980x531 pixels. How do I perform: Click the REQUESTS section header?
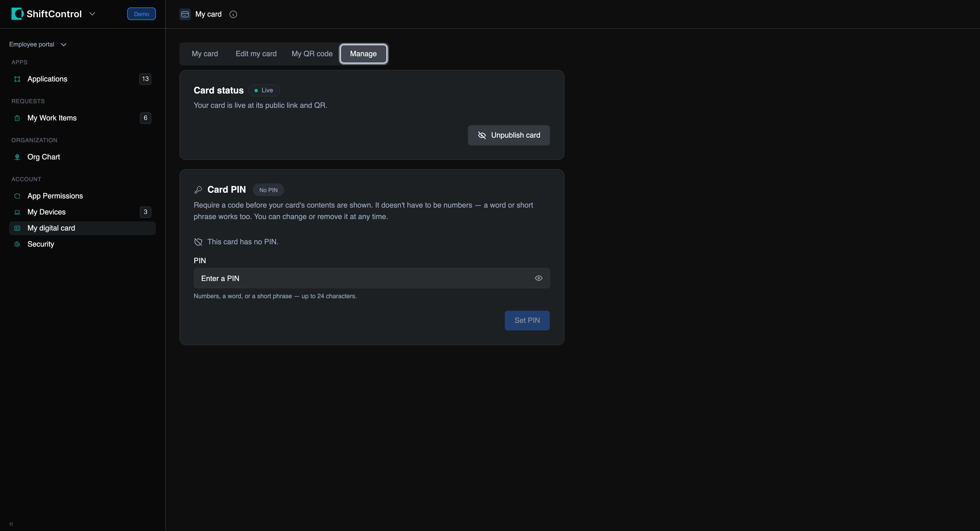click(28, 101)
